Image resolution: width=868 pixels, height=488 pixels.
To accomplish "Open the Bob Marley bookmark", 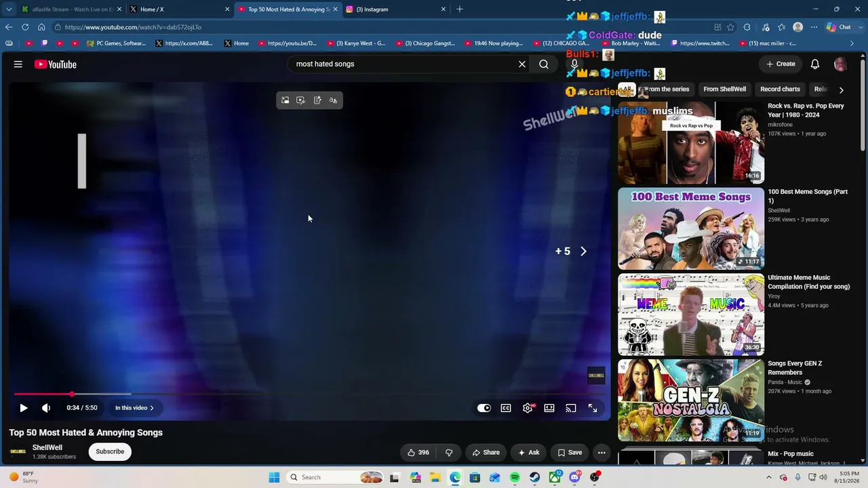I will (630, 43).
